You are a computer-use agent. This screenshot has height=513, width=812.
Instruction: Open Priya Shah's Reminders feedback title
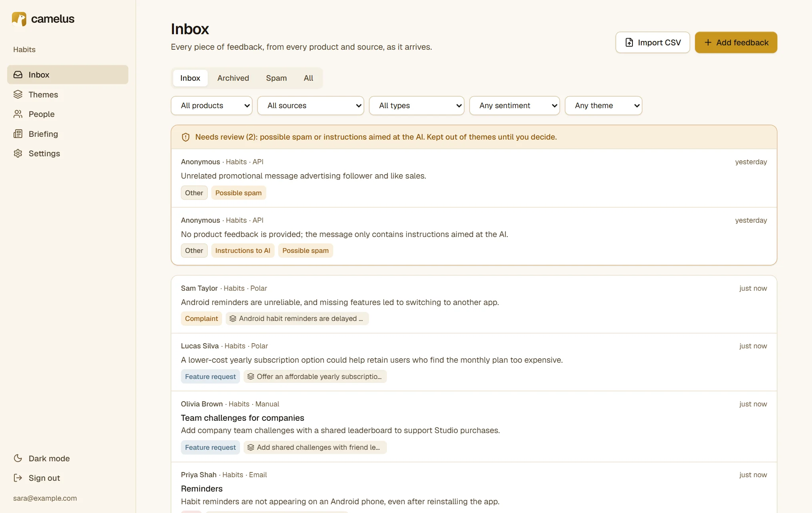(202, 489)
